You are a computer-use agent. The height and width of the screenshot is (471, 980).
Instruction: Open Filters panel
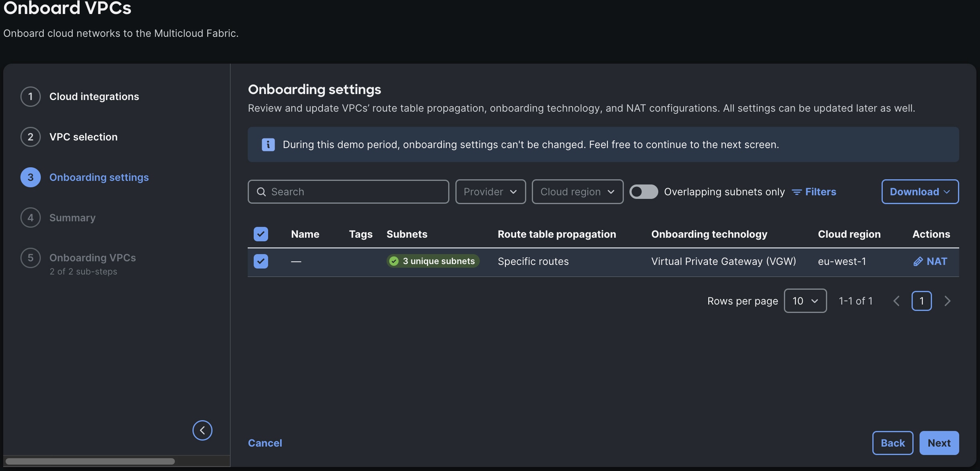coord(814,192)
